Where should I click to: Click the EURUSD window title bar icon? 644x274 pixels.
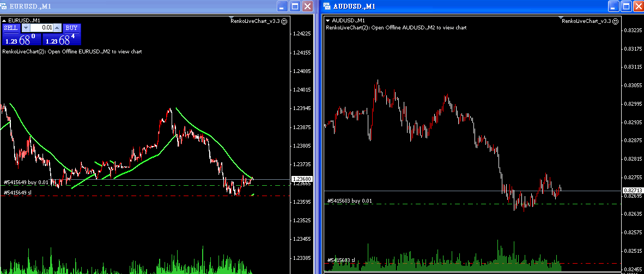[4, 6]
